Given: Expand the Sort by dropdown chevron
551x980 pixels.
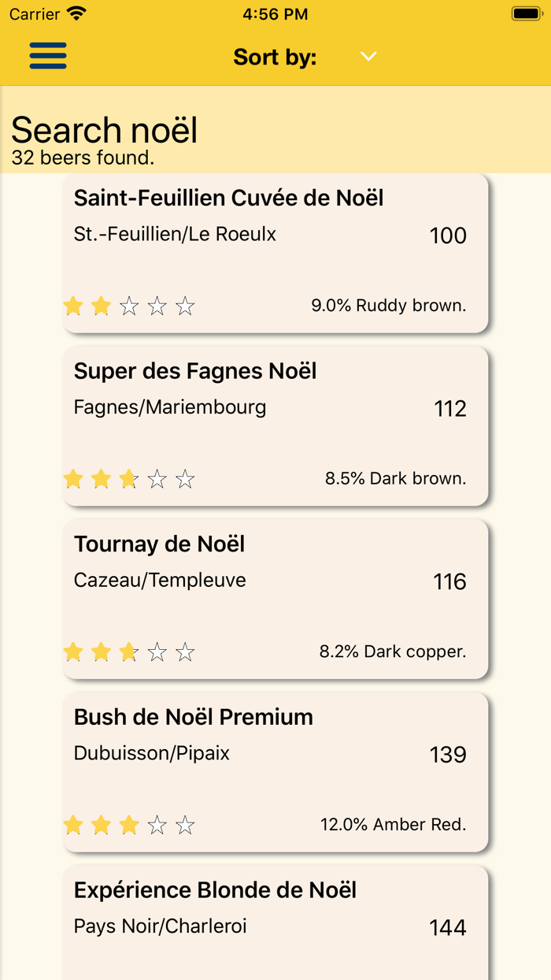Looking at the screenshot, I should coord(368,57).
